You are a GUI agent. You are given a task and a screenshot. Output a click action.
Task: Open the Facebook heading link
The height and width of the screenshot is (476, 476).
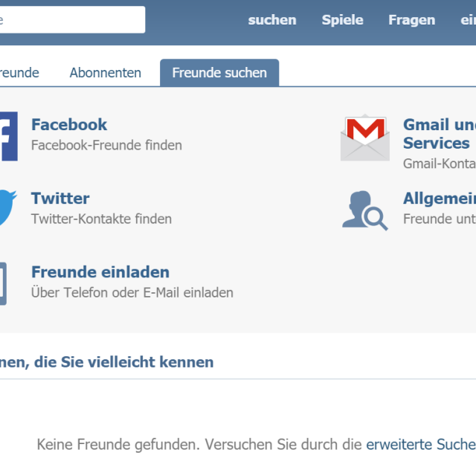69,125
